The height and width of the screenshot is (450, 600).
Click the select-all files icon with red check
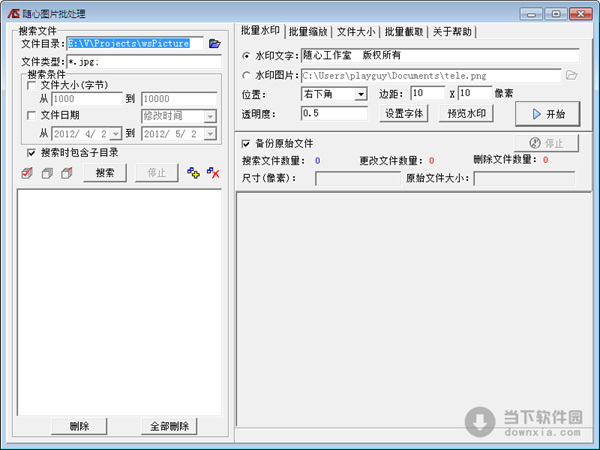pyautogui.click(x=27, y=173)
